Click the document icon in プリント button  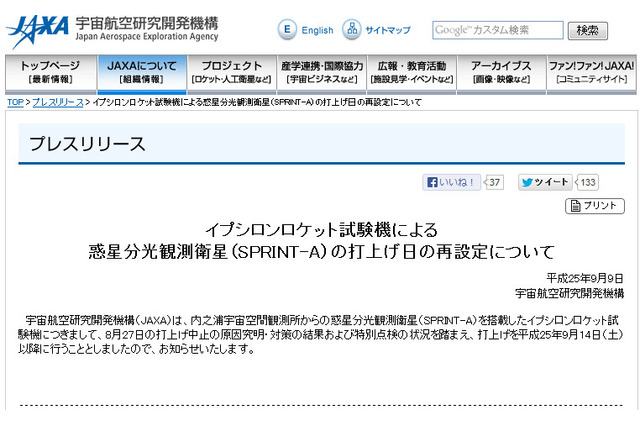coord(575,206)
